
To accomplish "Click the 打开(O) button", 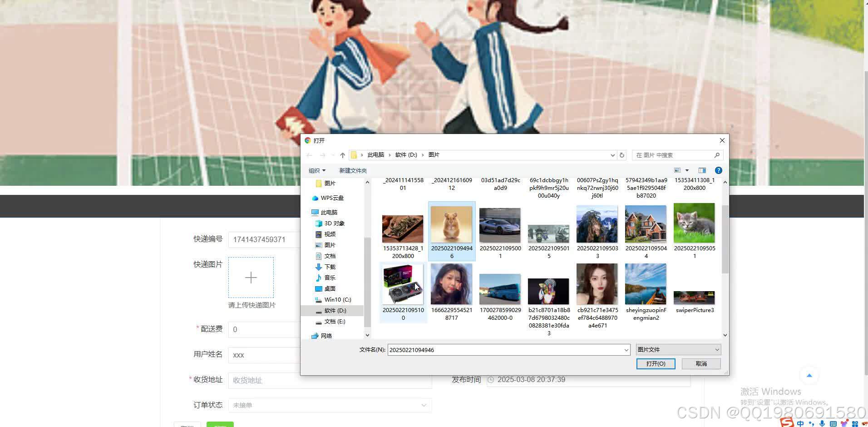I will pyautogui.click(x=656, y=364).
